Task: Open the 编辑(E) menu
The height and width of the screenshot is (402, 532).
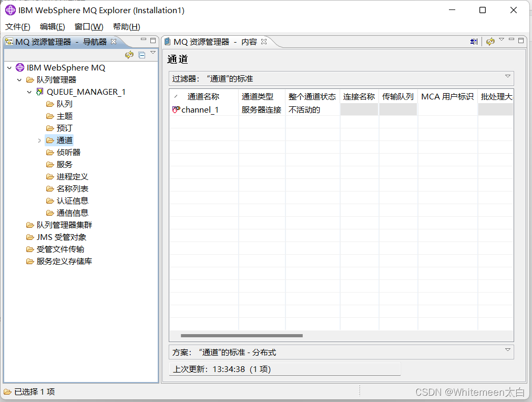Action: pyautogui.click(x=52, y=26)
